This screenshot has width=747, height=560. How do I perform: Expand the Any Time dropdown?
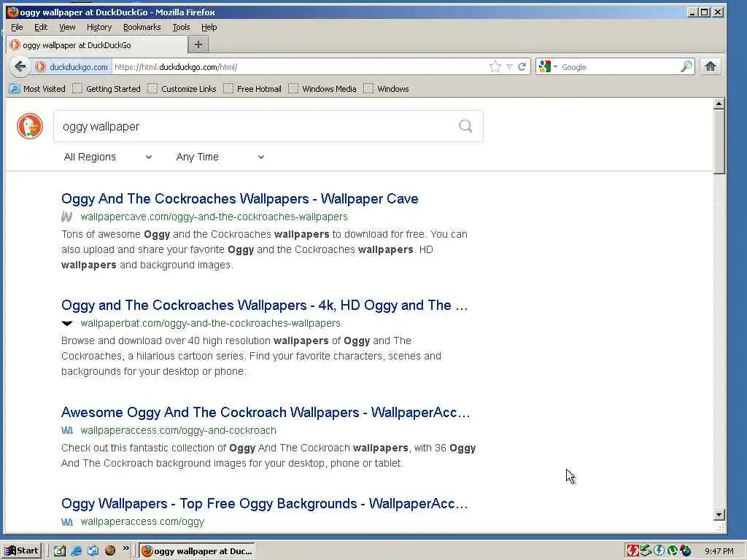tap(220, 157)
